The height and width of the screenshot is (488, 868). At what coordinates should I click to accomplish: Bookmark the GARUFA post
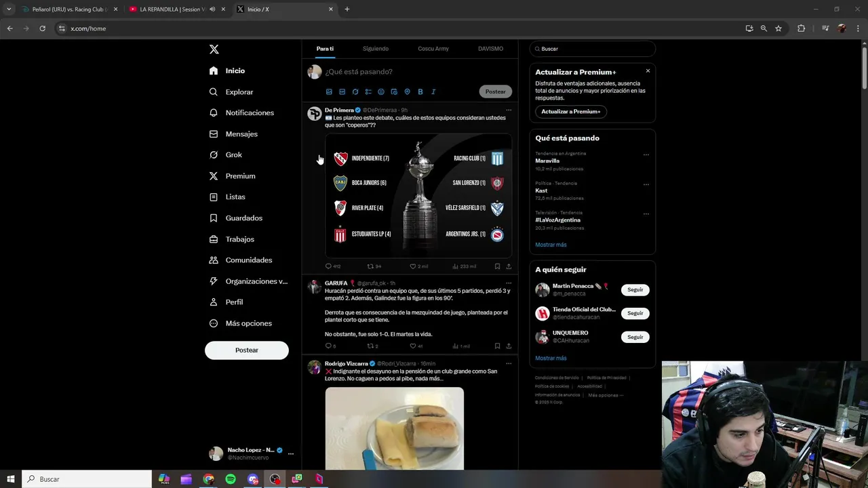tap(497, 346)
